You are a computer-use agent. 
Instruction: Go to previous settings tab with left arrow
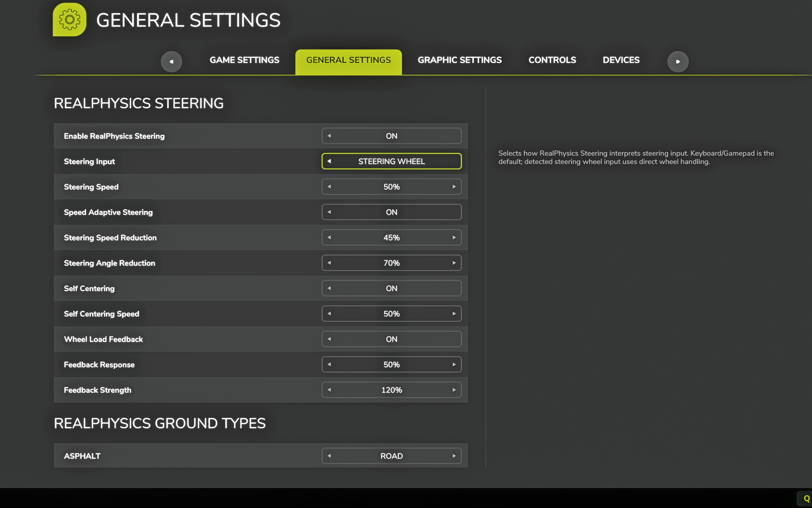coord(172,61)
